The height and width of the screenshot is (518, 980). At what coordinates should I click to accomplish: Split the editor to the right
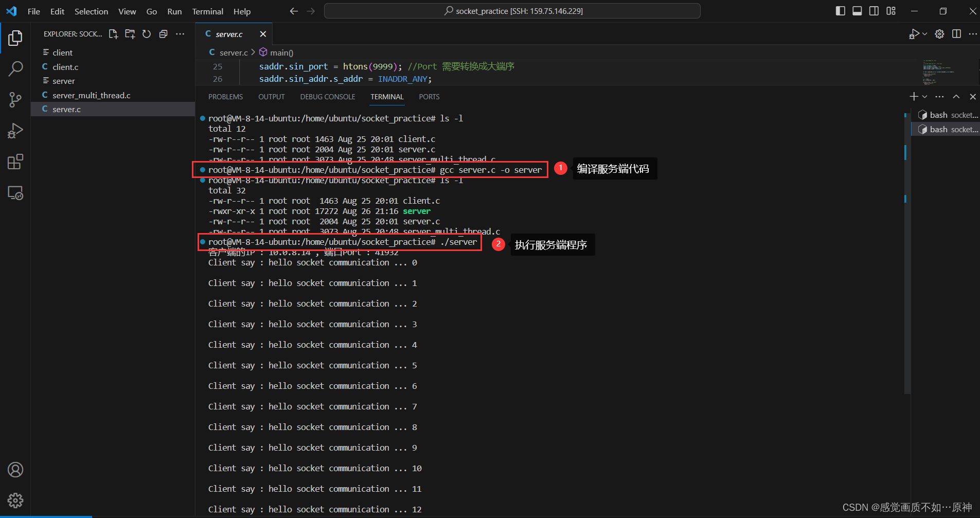pos(956,34)
